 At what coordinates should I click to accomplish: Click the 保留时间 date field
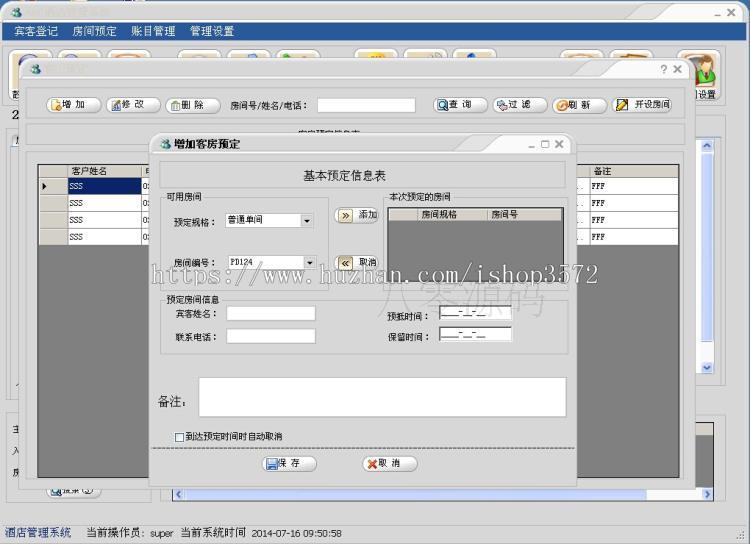point(475,334)
